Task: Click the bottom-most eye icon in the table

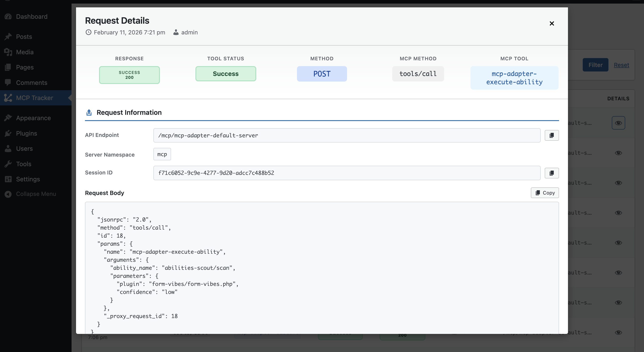Action: [x=619, y=333]
